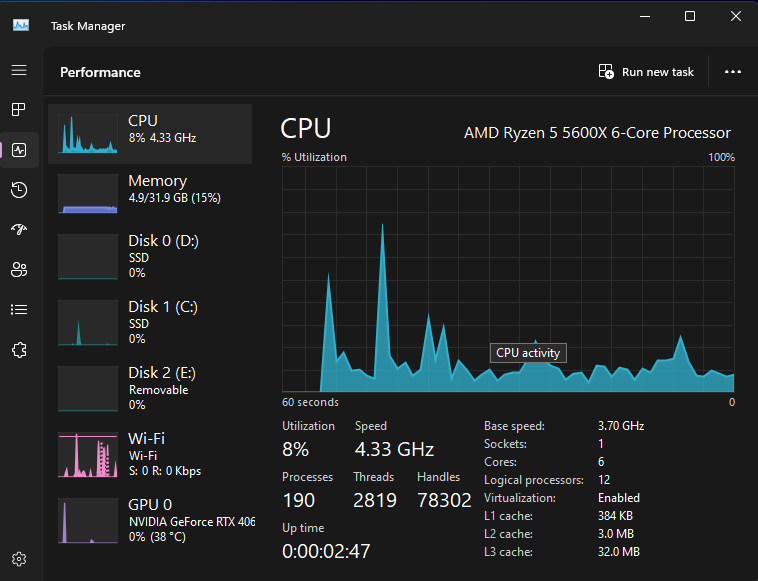Click the Run new task icon
The height and width of the screenshot is (581, 758).
coord(606,72)
